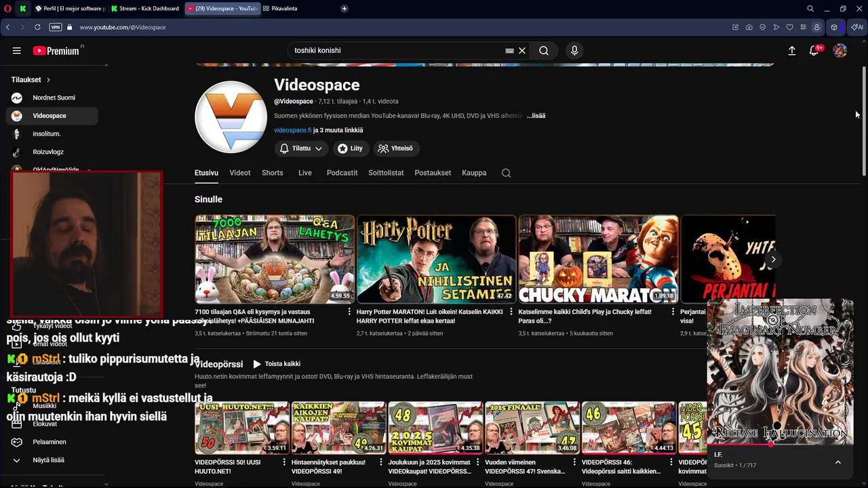Image resolution: width=868 pixels, height=488 pixels.
Task: Click the snapshot camera icon in address bar
Action: click(x=749, y=27)
